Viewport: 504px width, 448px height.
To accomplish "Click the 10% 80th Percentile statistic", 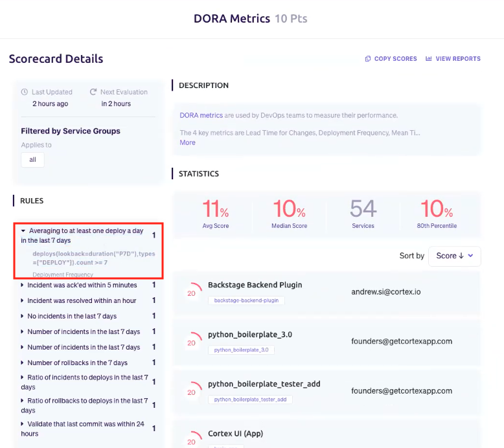I will (x=437, y=214).
